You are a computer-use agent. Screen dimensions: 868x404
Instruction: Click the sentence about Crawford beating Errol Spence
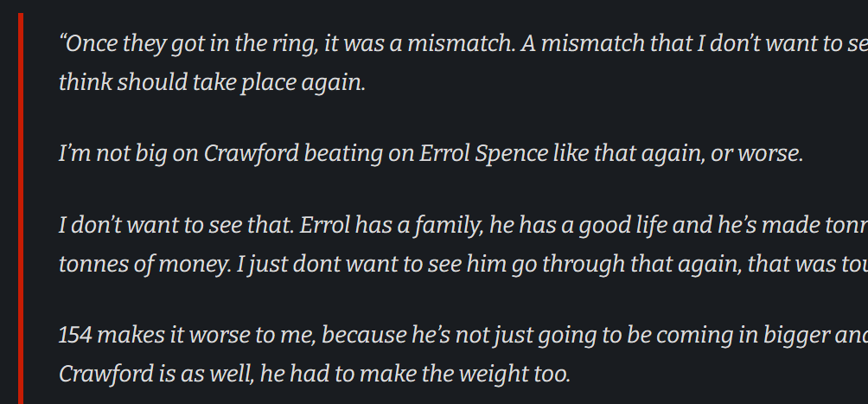[431, 153]
